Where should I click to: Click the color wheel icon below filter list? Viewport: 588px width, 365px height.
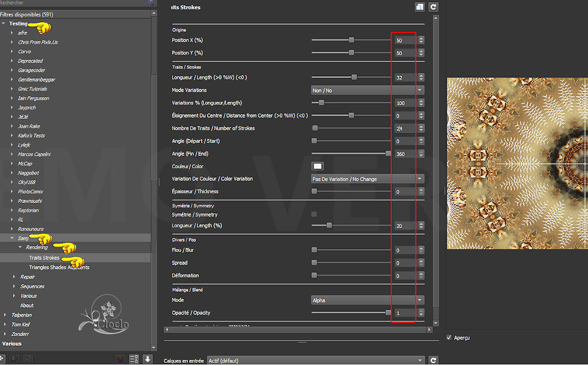(x=120, y=359)
